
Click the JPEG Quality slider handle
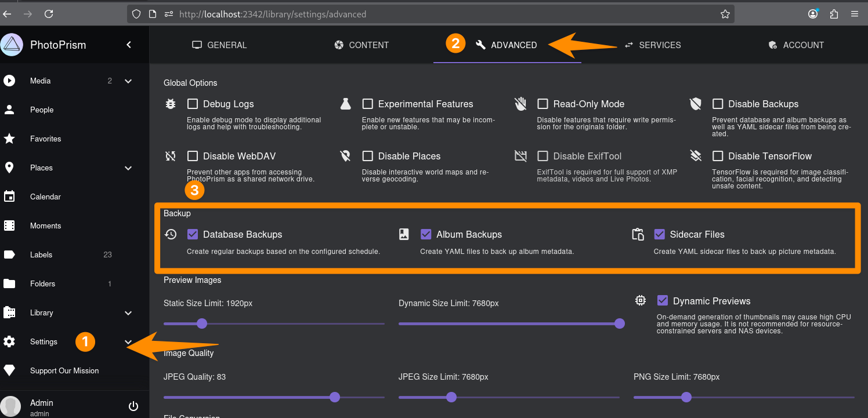coord(335,397)
